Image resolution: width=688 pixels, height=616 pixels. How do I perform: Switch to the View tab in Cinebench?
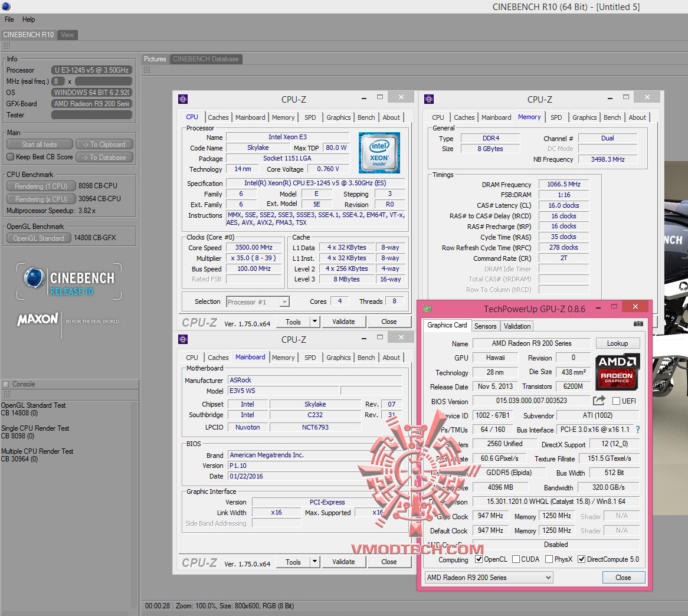[67, 35]
